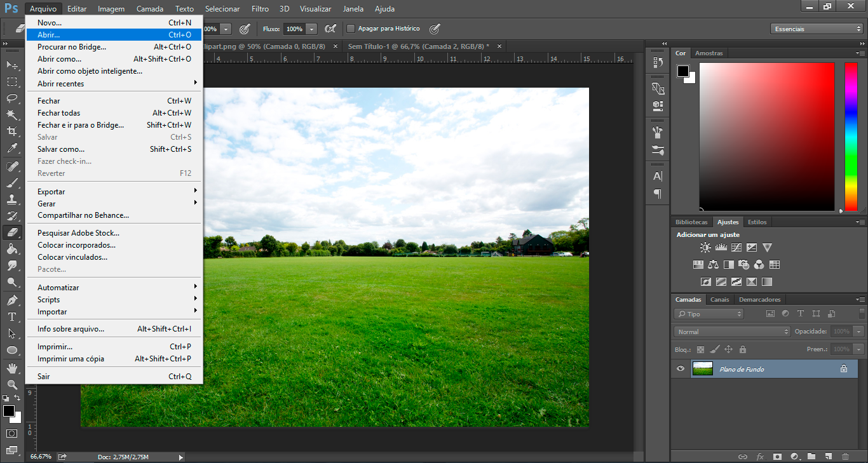Select the Spot Healing Brush tool
Image resolution: width=868 pixels, height=463 pixels.
pyautogui.click(x=12, y=166)
